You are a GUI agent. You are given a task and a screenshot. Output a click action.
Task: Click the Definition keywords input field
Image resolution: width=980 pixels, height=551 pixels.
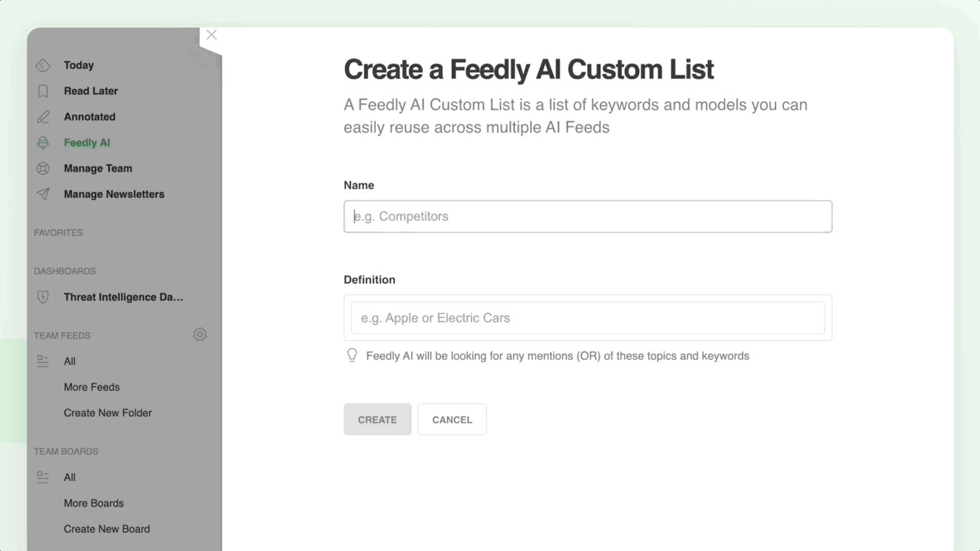tap(588, 318)
